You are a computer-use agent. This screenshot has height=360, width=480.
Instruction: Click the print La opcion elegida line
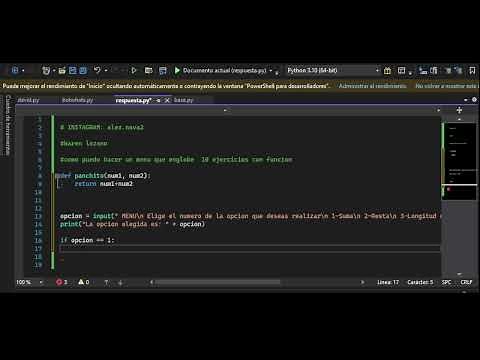click(x=132, y=224)
